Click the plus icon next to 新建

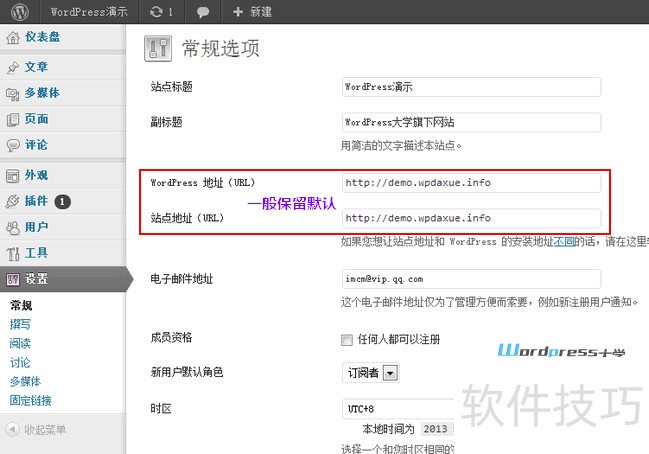(x=238, y=12)
